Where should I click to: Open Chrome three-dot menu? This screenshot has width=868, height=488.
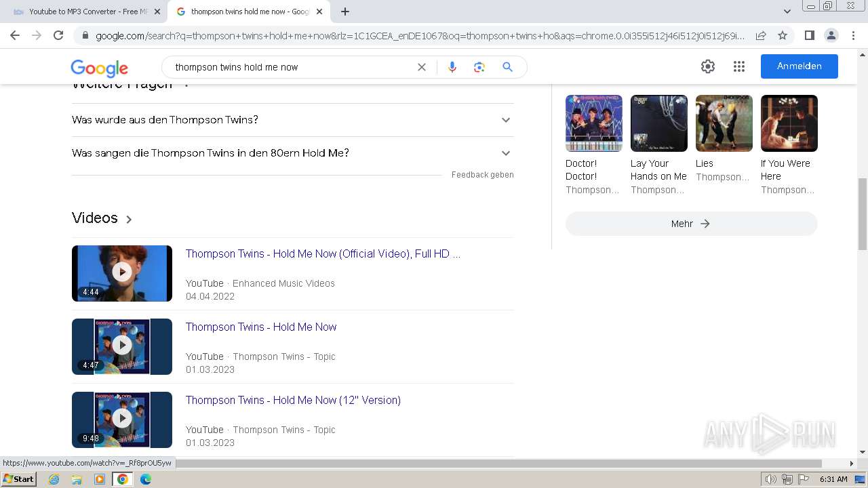[x=852, y=35]
